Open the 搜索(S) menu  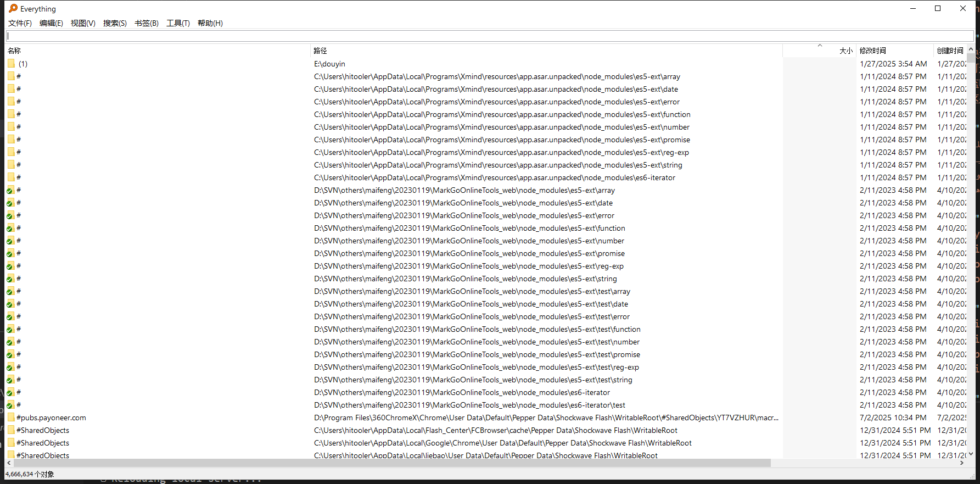tap(115, 23)
